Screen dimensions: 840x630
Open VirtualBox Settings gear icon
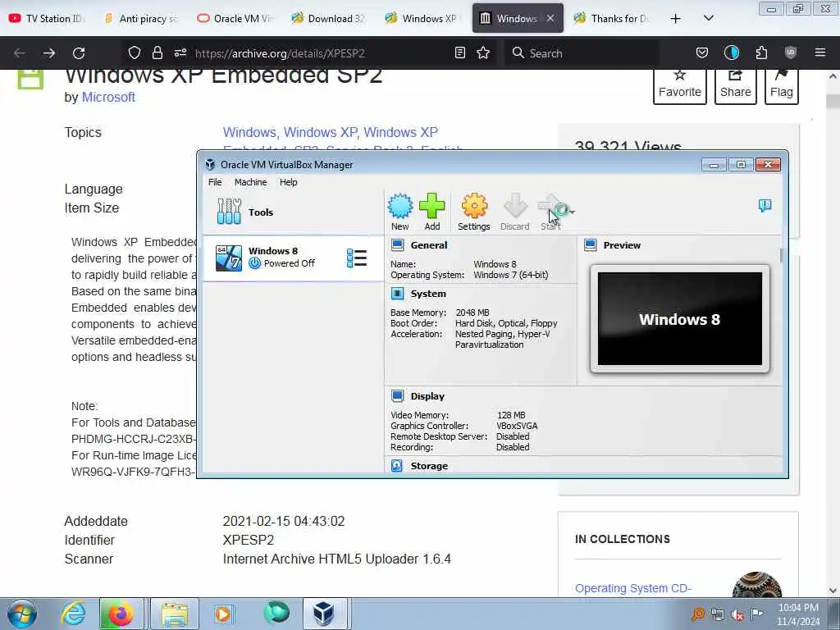(473, 212)
